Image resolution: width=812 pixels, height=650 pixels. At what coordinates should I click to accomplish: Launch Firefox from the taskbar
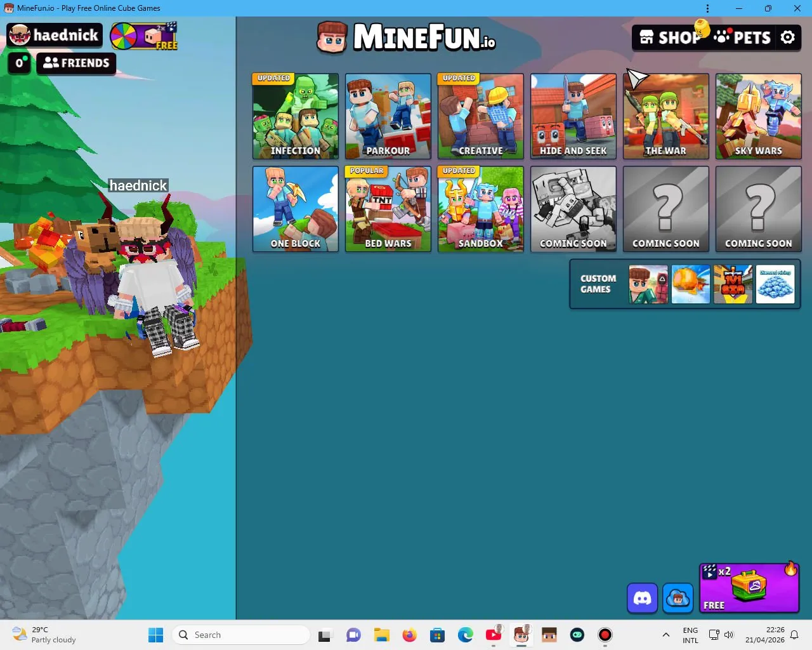coord(409,635)
